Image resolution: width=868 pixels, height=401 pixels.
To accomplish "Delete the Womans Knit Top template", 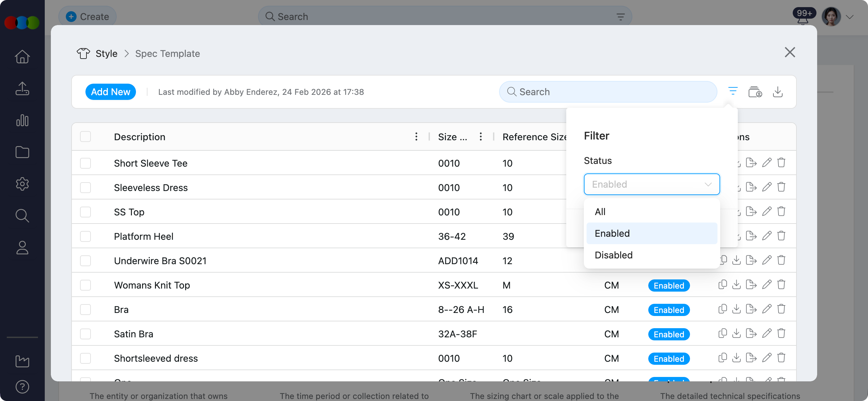I will [781, 285].
